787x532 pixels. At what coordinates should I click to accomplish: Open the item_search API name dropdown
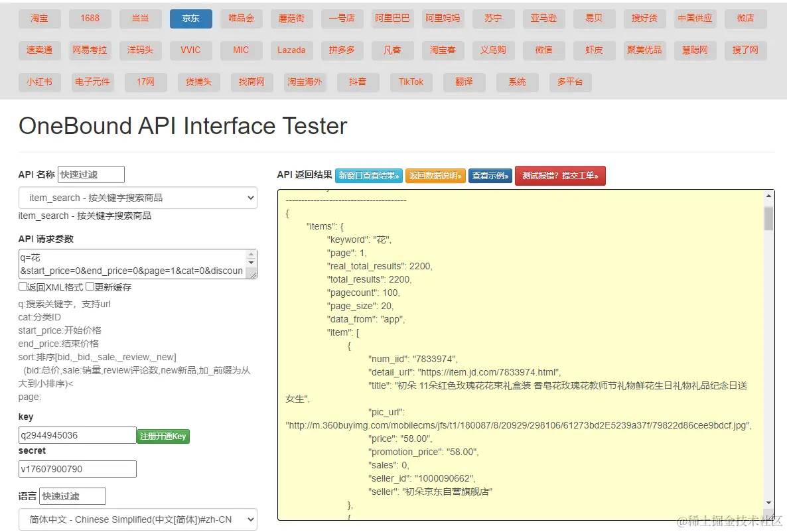(x=137, y=198)
